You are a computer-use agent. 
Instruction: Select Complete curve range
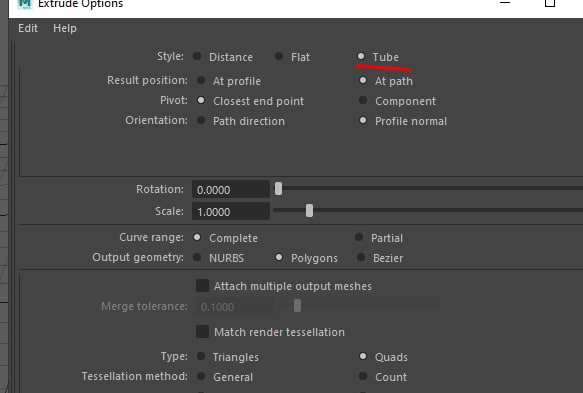point(197,237)
